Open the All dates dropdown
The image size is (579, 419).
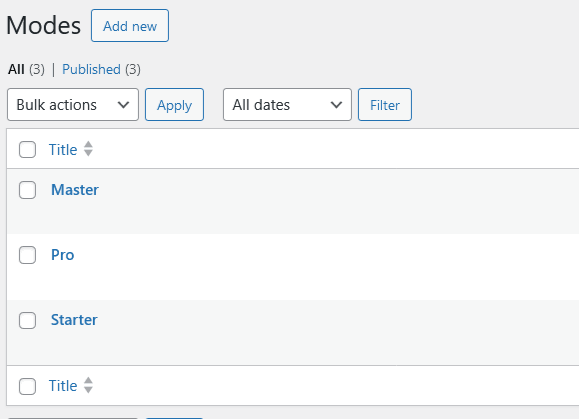[287, 104]
